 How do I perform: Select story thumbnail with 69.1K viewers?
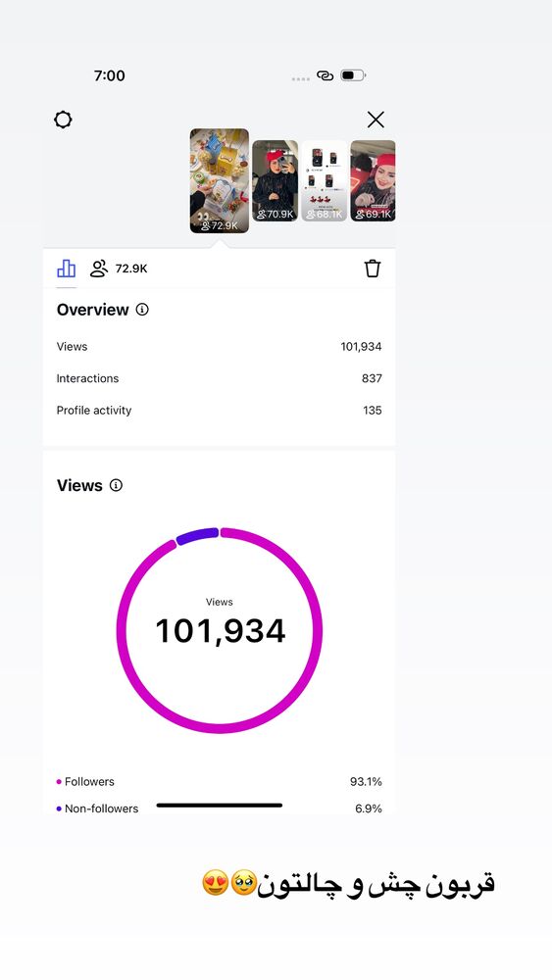(373, 180)
